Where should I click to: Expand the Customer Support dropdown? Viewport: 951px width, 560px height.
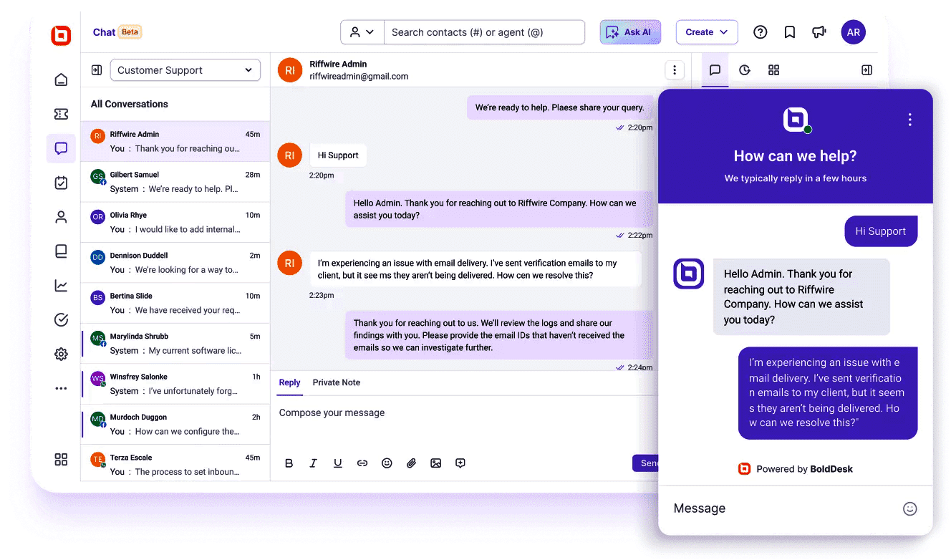click(x=185, y=70)
